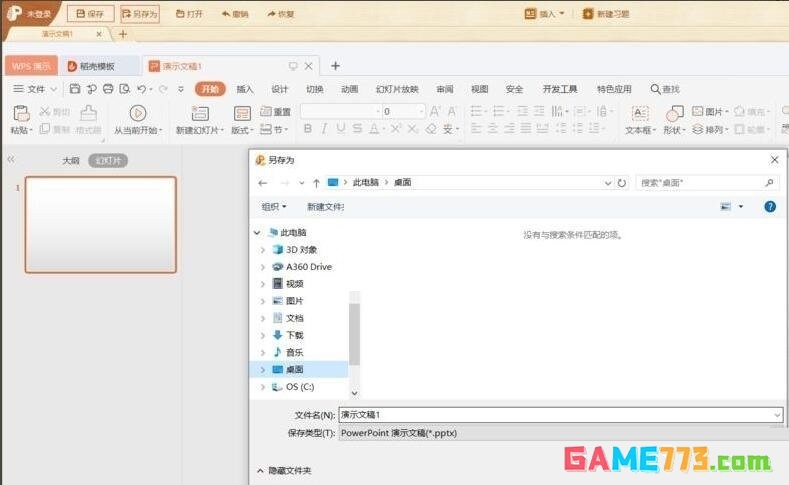The image size is (789, 485).
Task: Click the Bold (B) formatting icon
Action: point(307,129)
